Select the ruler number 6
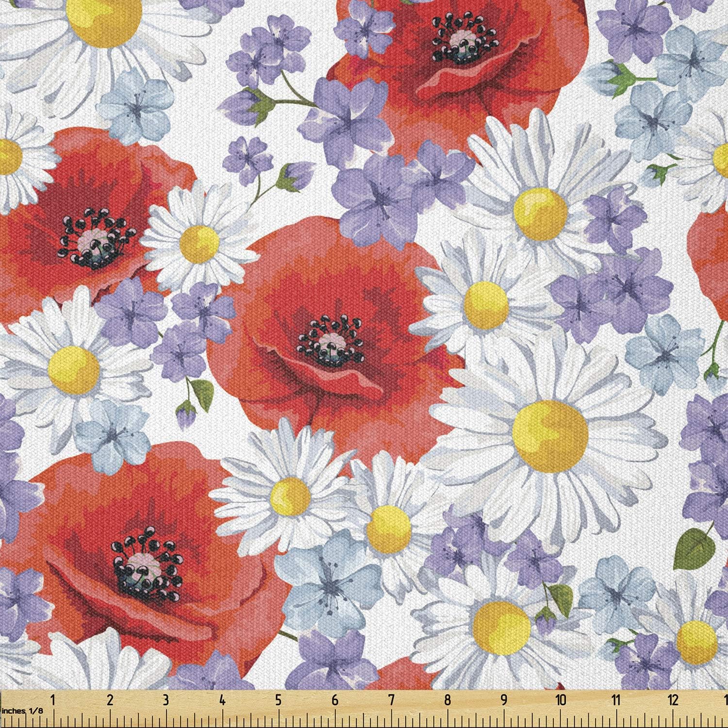This screenshot has height=728, width=728. tap(335, 699)
